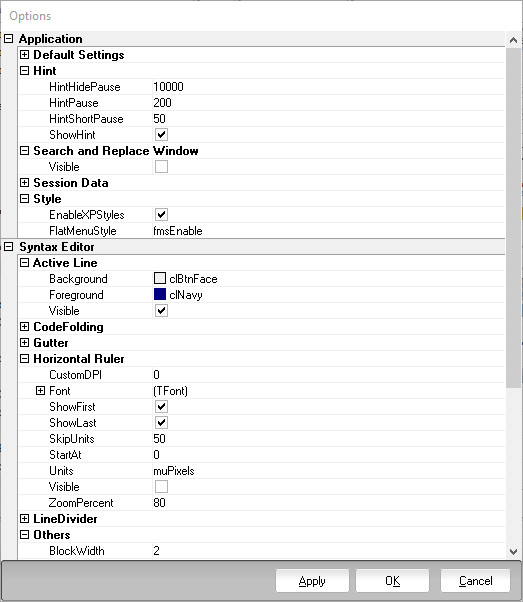Expand the Gutter group
This screenshot has width=523, height=602.
(24, 343)
